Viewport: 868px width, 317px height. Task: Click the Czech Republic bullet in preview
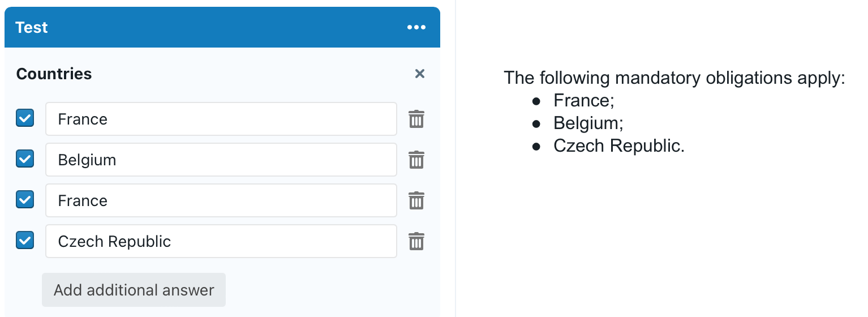click(618, 145)
